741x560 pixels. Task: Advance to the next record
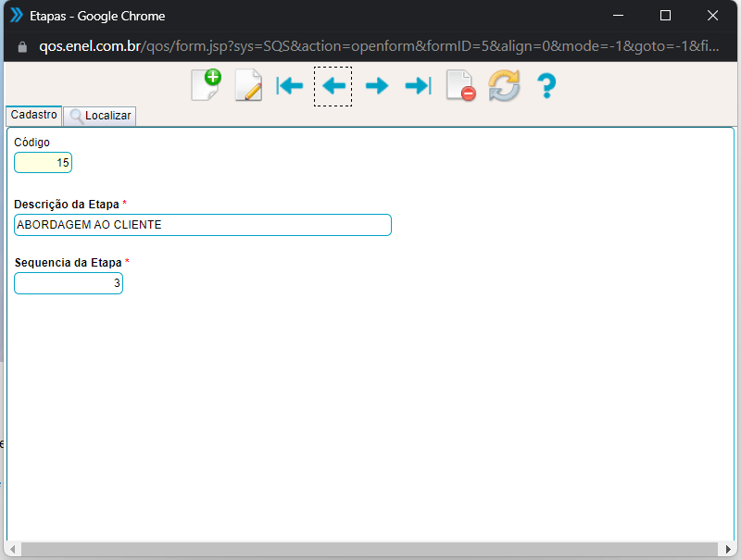pos(376,86)
